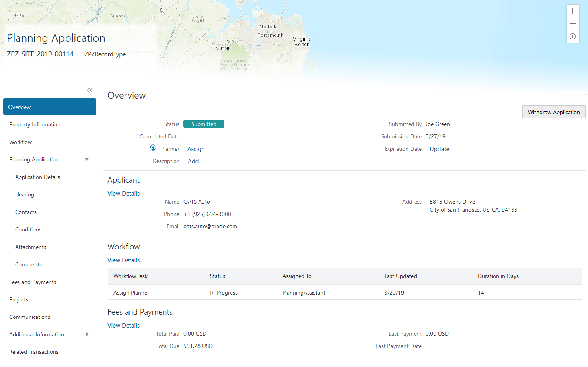Click Update link for Expiration Date

click(439, 149)
